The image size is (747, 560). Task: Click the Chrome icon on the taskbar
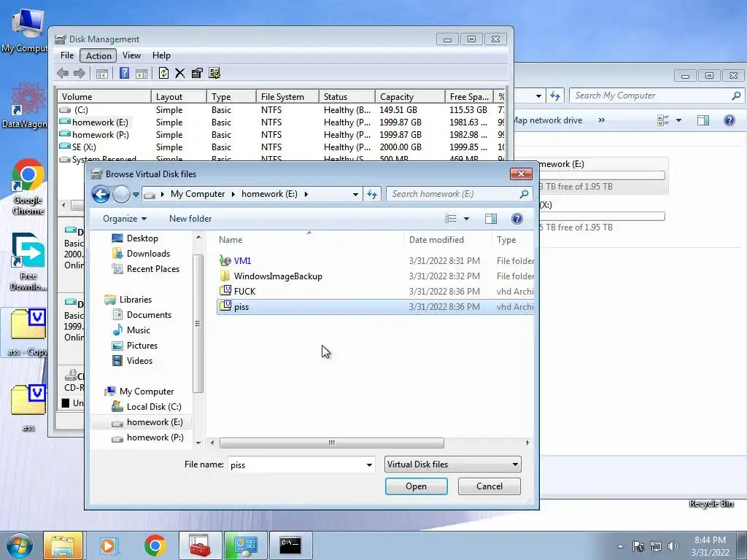coord(155,545)
